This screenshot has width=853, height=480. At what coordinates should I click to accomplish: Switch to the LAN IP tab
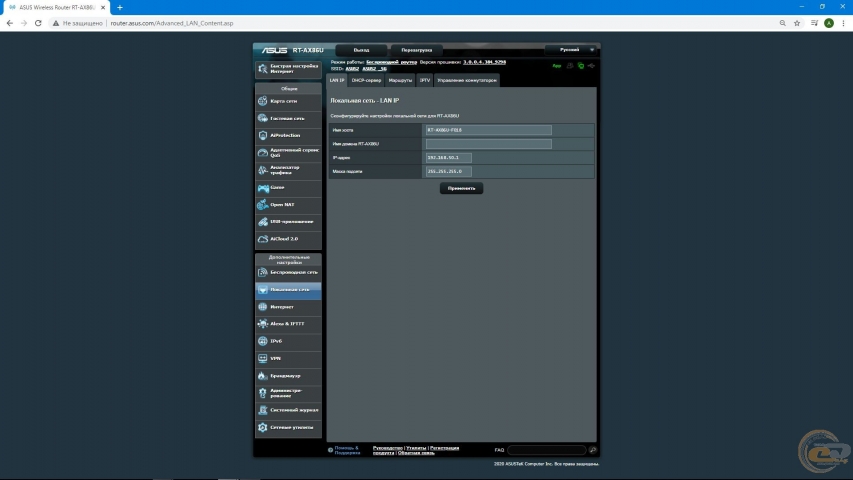[x=337, y=80]
